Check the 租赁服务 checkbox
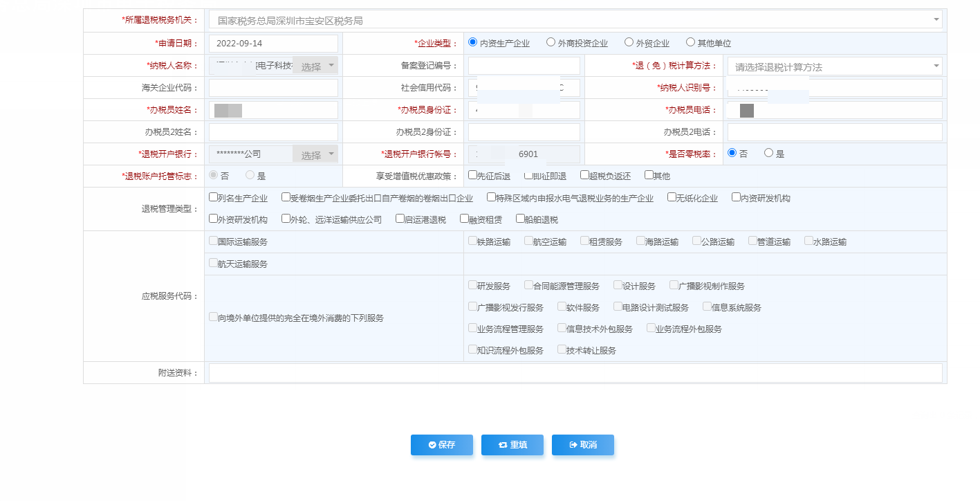Viewport: 980px width, 501px height. click(584, 241)
